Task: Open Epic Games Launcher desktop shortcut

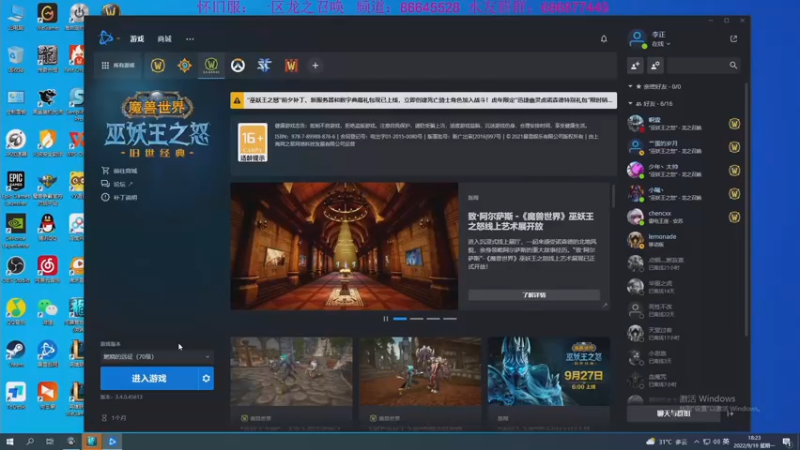Action: point(16,187)
